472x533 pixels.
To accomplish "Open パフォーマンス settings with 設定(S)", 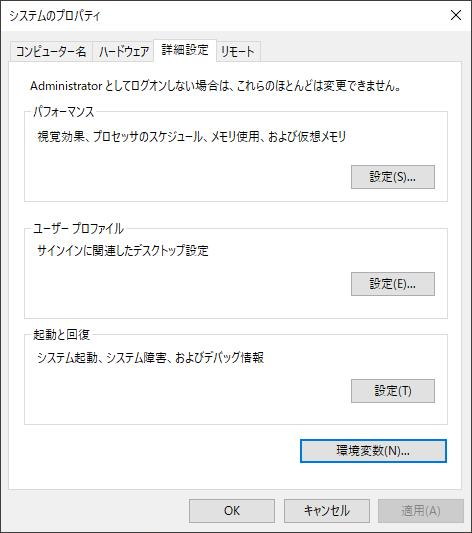I will 393,177.
